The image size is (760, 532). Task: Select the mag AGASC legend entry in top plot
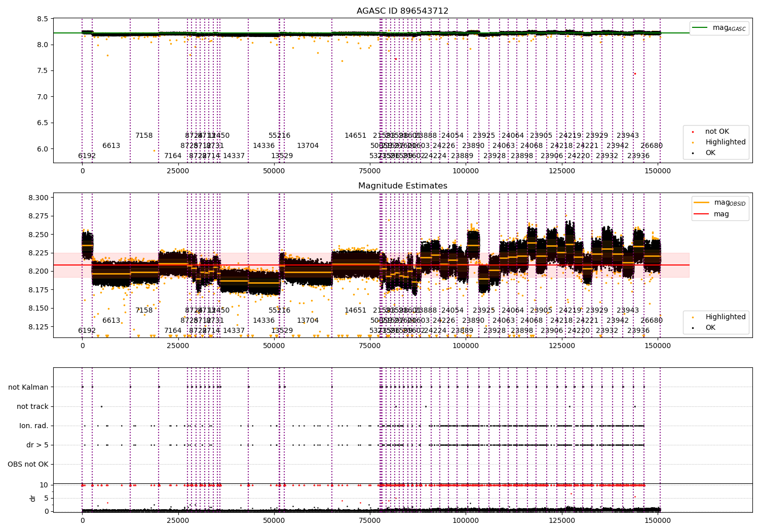719,28
